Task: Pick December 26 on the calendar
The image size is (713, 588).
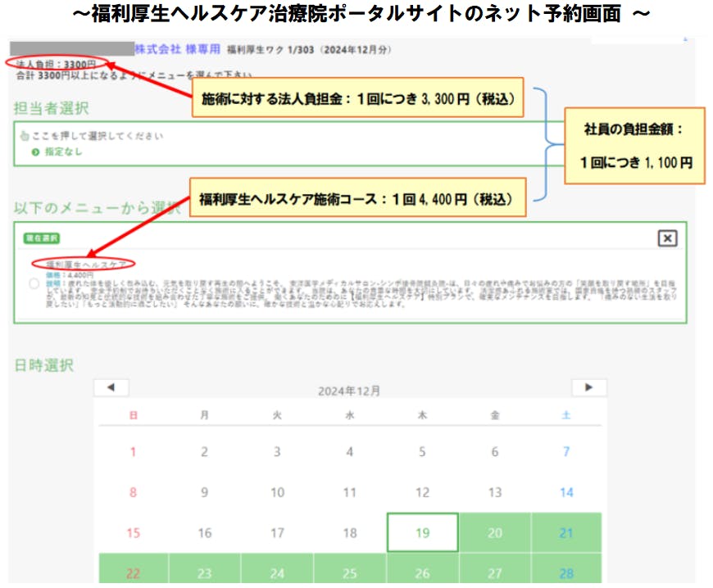Action: 422,573
